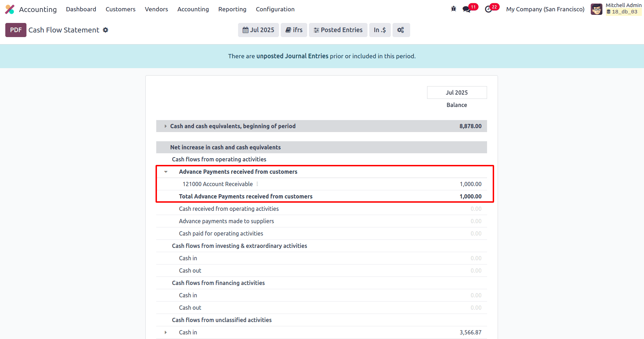This screenshot has height=339, width=644.
Task: Click Cash paid for operating activities line
Action: [221, 233]
